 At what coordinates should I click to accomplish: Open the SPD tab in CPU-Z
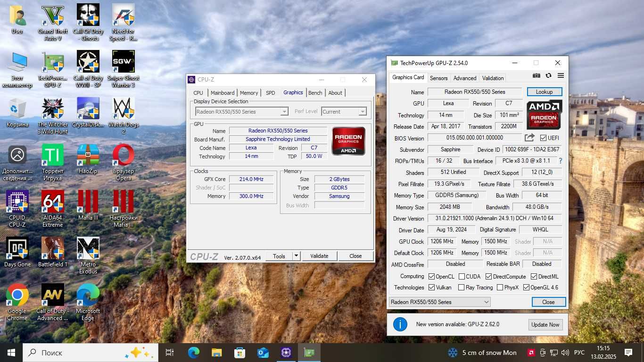click(270, 93)
